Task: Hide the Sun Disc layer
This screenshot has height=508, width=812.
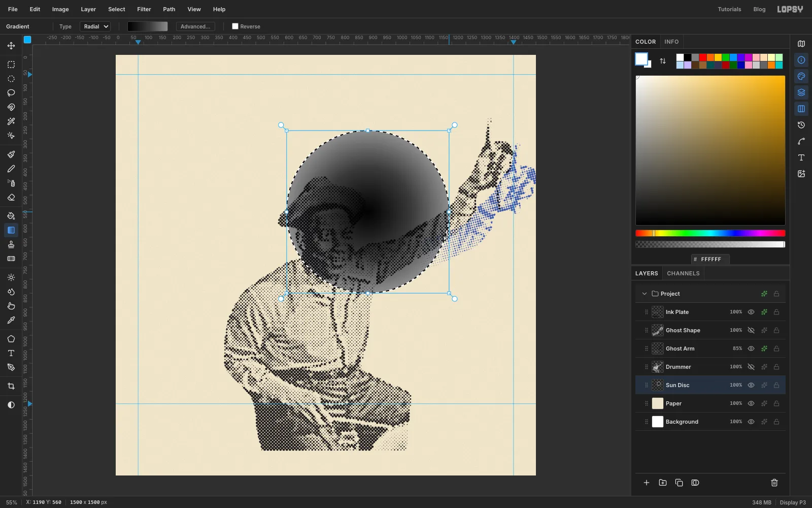Action: tap(751, 385)
